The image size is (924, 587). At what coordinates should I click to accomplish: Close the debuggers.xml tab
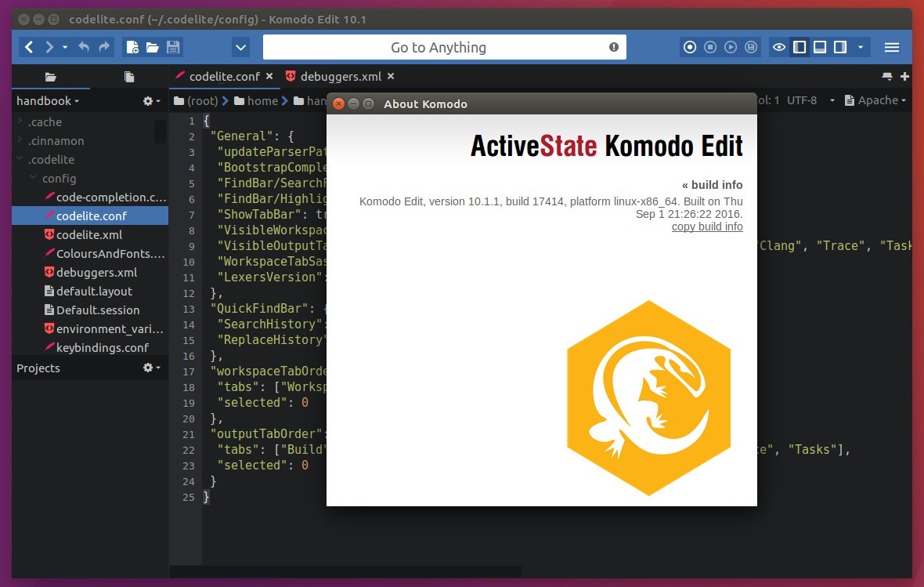391,76
